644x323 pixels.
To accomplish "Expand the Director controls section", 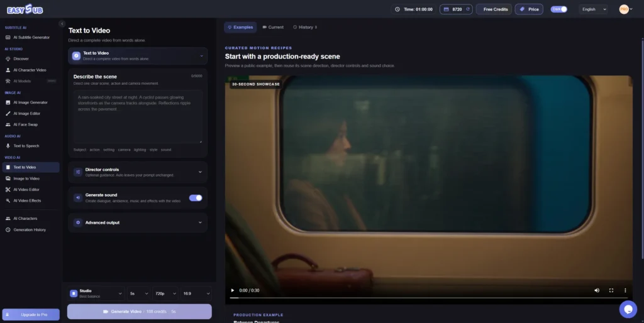I will tap(138, 172).
